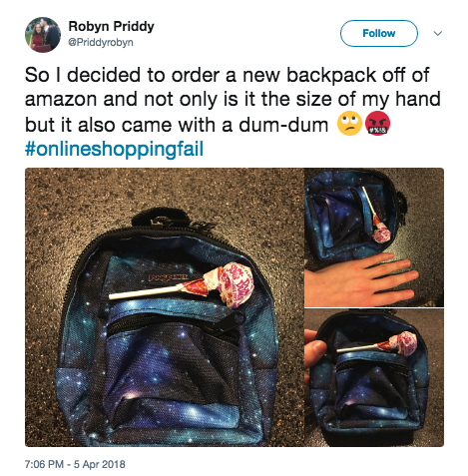Screen dimensions: 468x476
Task: Click the tweet text about ordering a backpack
Action: click(x=233, y=100)
